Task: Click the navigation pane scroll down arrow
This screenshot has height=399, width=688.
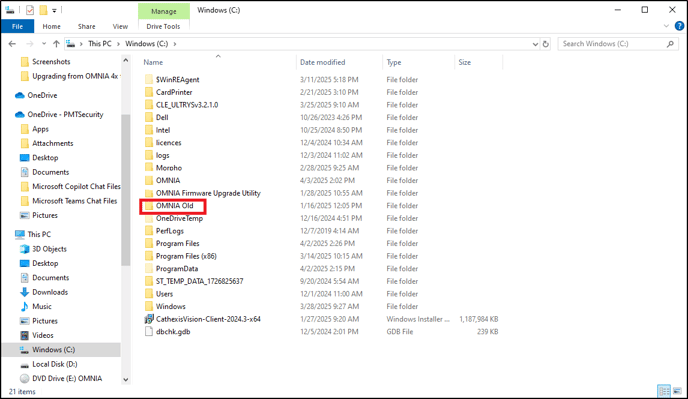Action: [x=126, y=380]
